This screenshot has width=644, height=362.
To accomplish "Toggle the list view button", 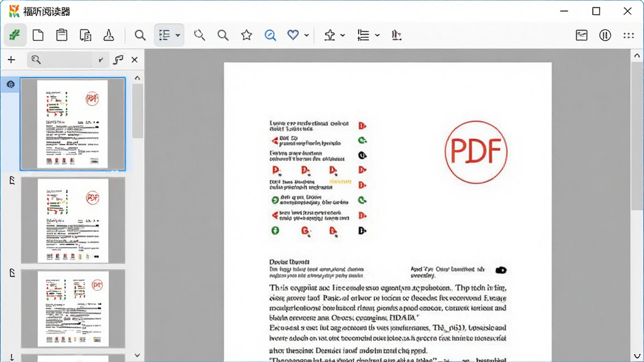I will coord(164,35).
